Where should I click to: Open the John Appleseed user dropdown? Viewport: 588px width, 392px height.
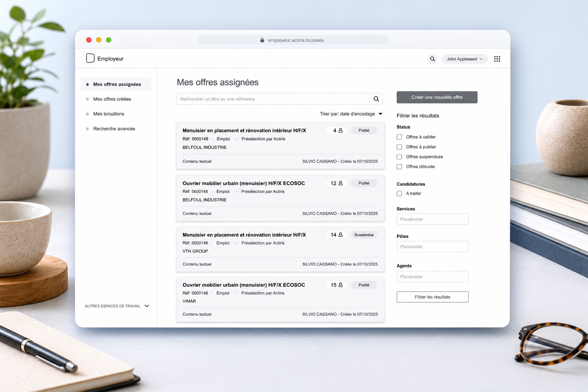click(x=465, y=59)
